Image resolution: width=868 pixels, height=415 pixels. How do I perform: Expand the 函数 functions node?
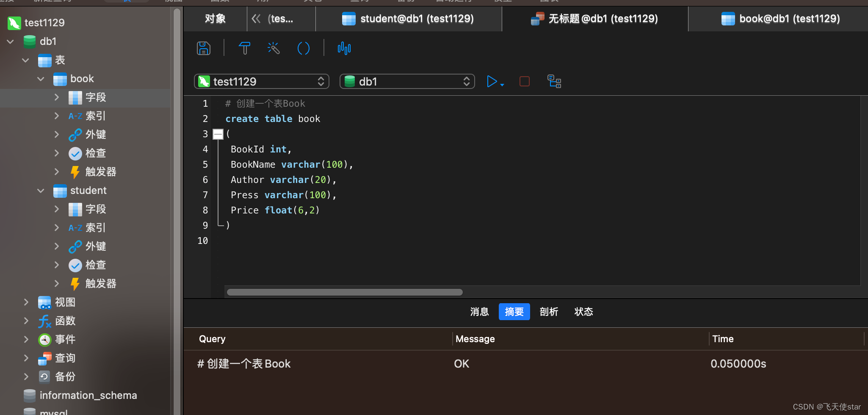click(26, 321)
